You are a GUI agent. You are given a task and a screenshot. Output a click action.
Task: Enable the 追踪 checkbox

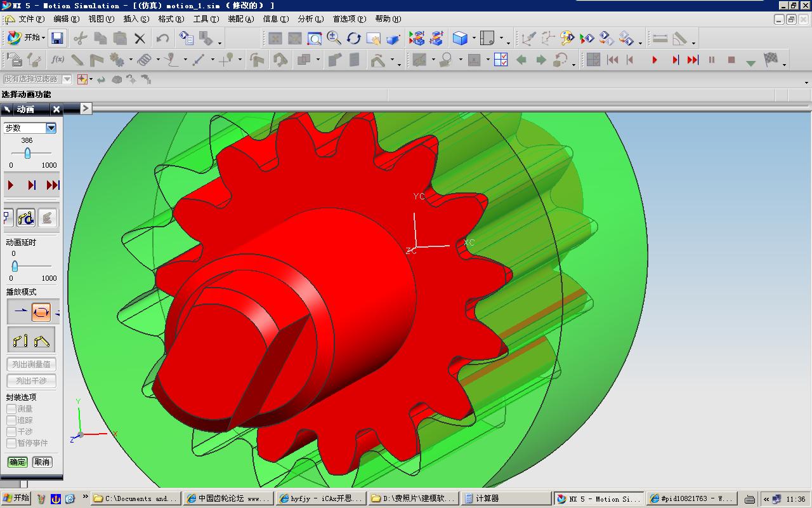(x=11, y=420)
